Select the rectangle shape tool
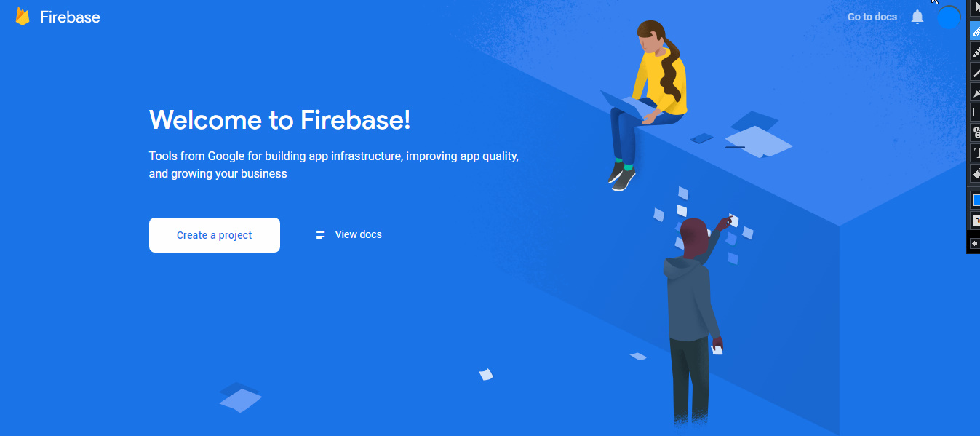The width and height of the screenshot is (980, 436). 975,112
